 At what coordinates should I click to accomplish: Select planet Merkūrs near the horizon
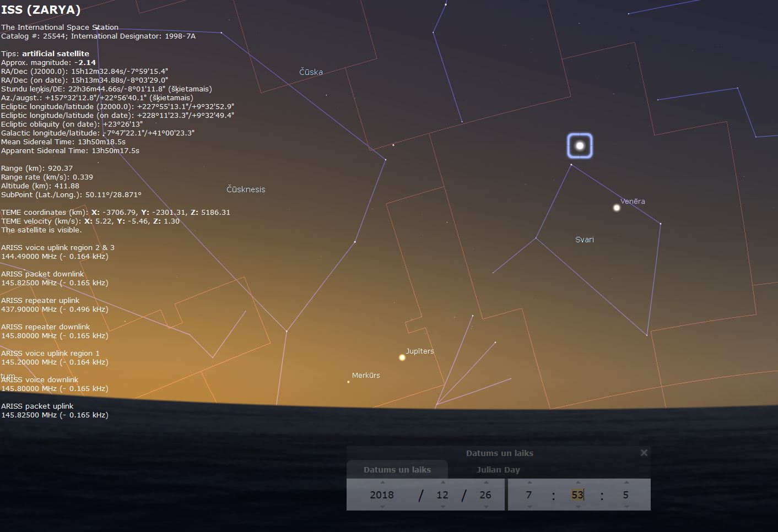348,382
